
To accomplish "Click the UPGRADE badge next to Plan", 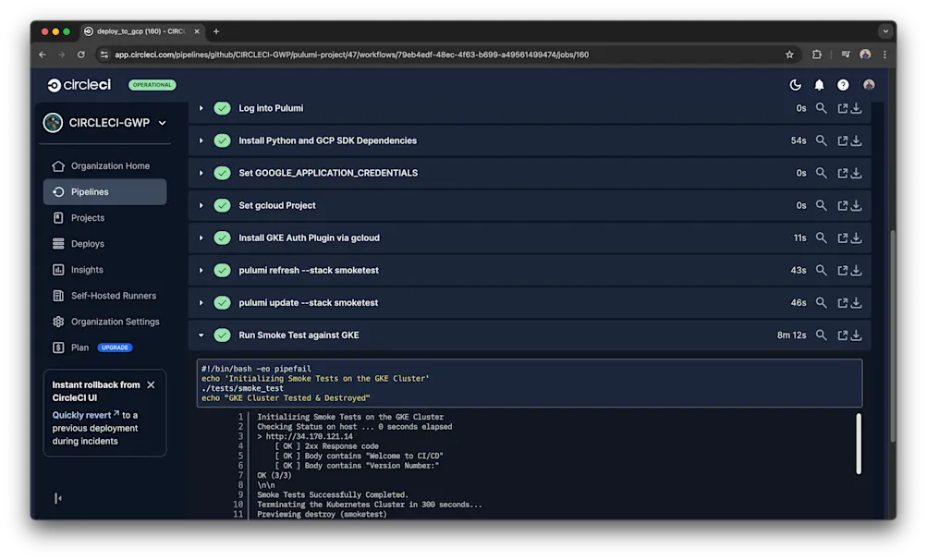I will (115, 347).
